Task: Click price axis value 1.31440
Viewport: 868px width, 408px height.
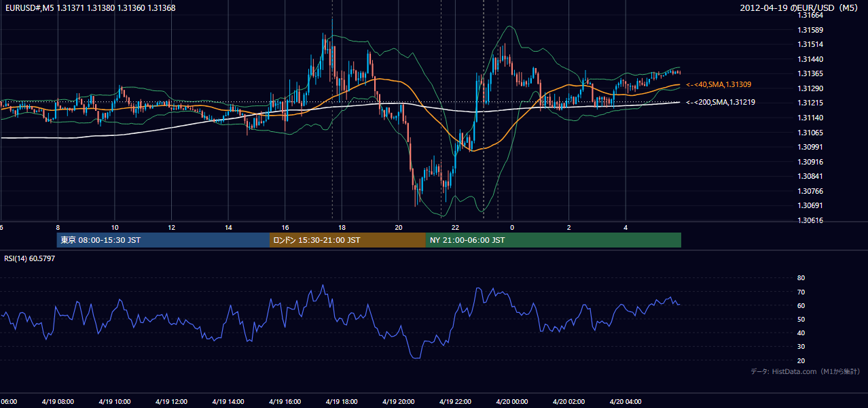Action: 810,59
